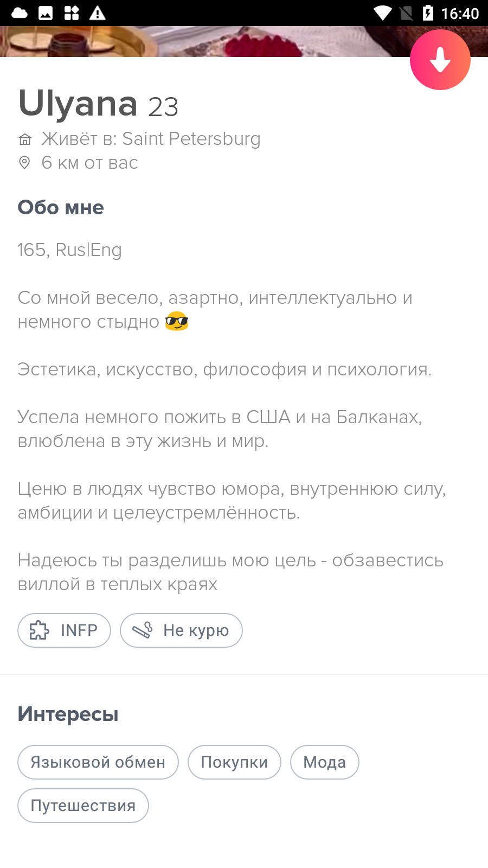The image size is (488, 868).
Task: Tap the location pin distance icon
Action: point(24,163)
